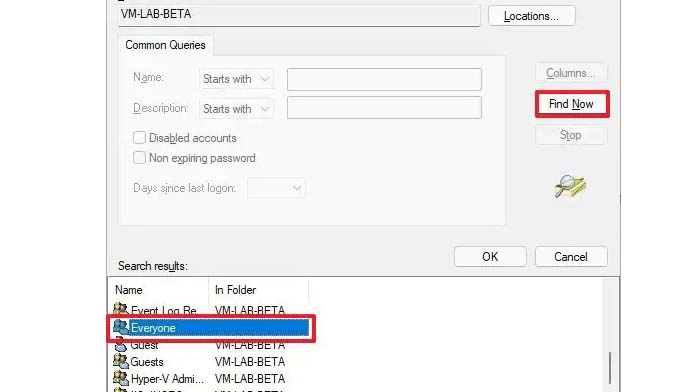The image size is (696, 392).
Task: Click the Guest user icon
Action: pyautogui.click(x=120, y=344)
